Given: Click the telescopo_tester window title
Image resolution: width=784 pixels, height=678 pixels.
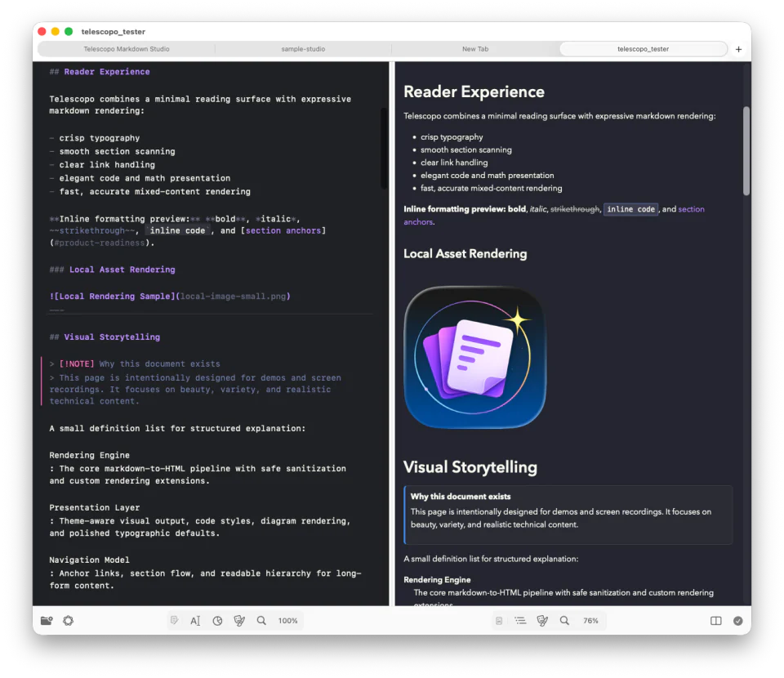Looking at the screenshot, I should pos(113,32).
